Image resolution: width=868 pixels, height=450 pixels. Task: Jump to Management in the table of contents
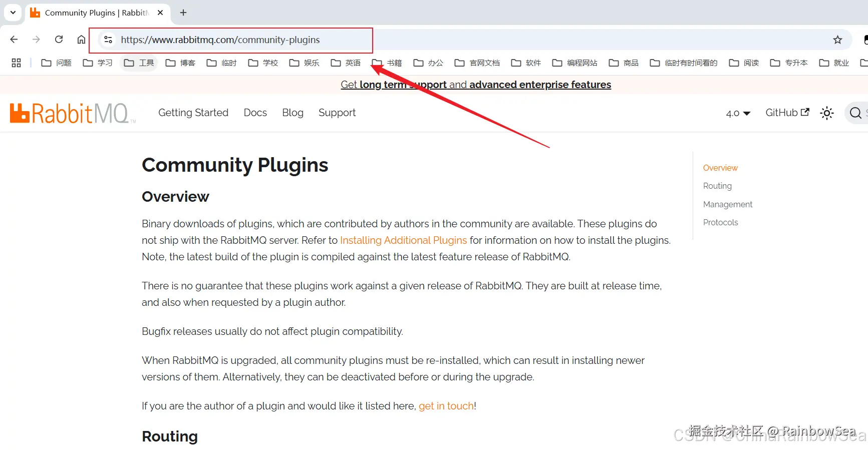point(728,204)
